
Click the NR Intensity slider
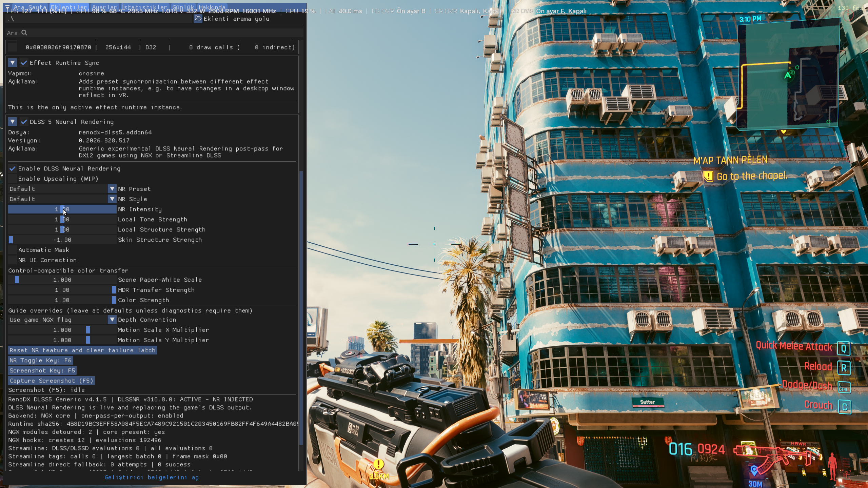click(62, 209)
